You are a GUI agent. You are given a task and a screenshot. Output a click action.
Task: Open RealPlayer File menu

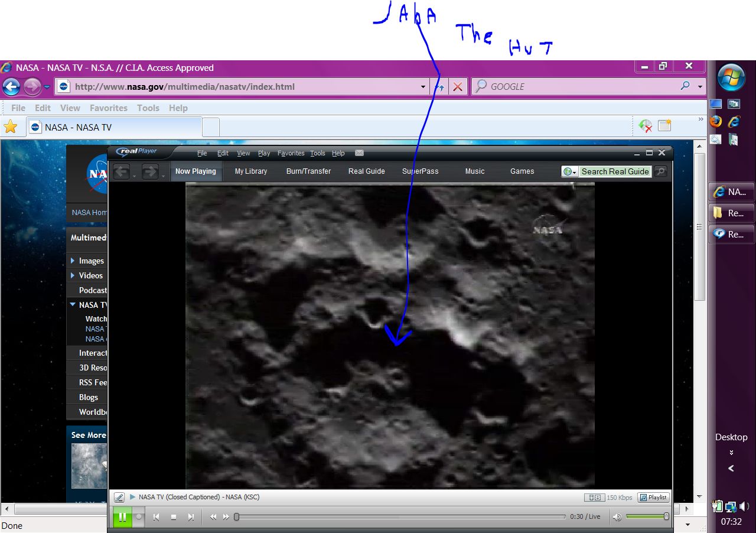pos(202,153)
